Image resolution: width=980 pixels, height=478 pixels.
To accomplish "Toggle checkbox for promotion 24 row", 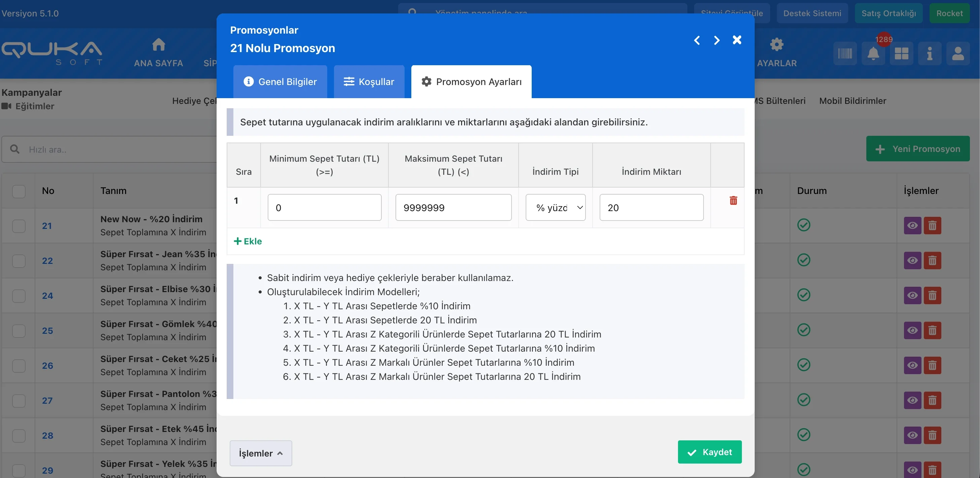I will tap(18, 296).
